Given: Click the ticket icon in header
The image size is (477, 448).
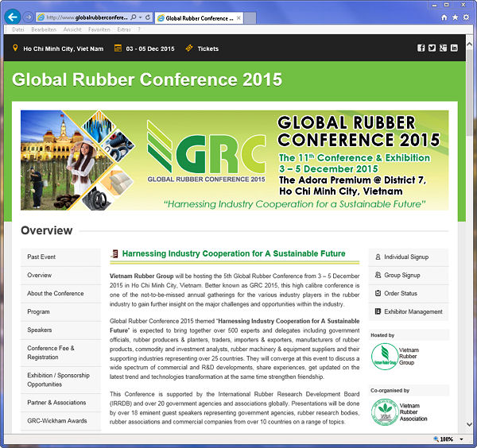Looking at the screenshot, I should pos(189,48).
